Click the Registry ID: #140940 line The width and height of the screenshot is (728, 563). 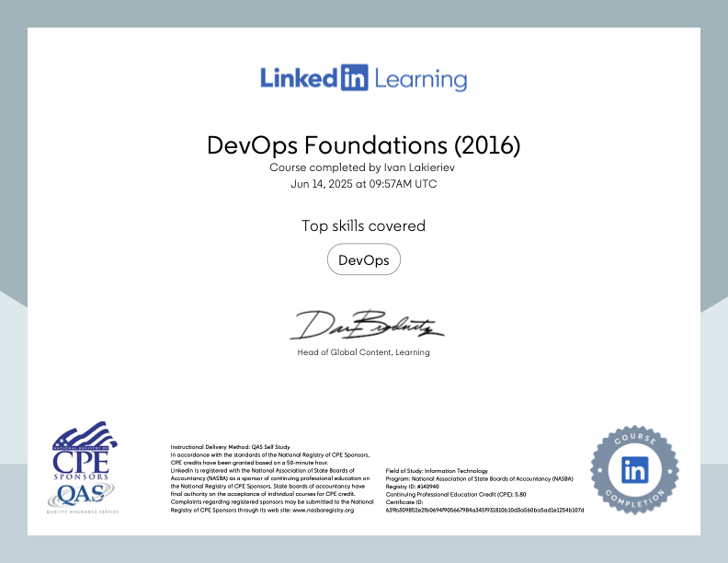point(413,487)
